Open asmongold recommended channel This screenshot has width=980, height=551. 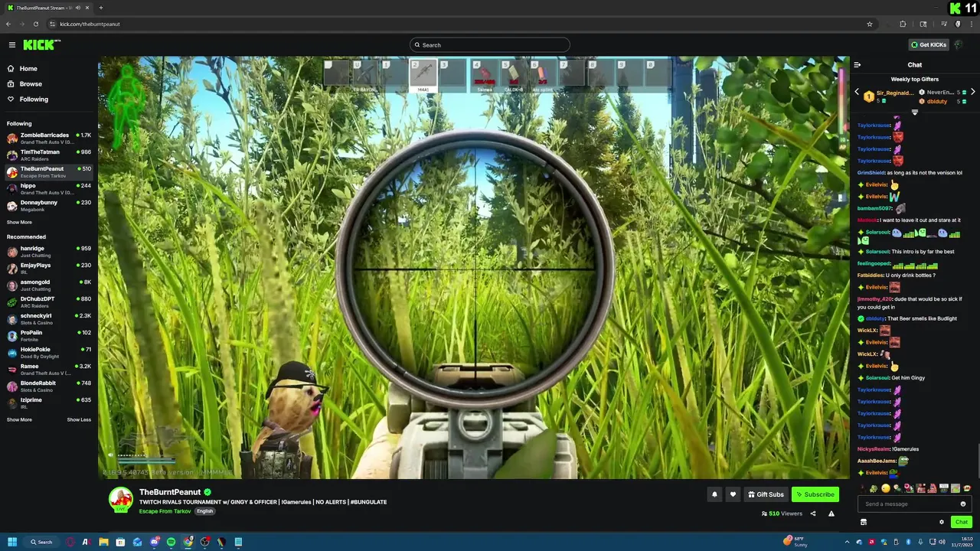click(x=48, y=285)
